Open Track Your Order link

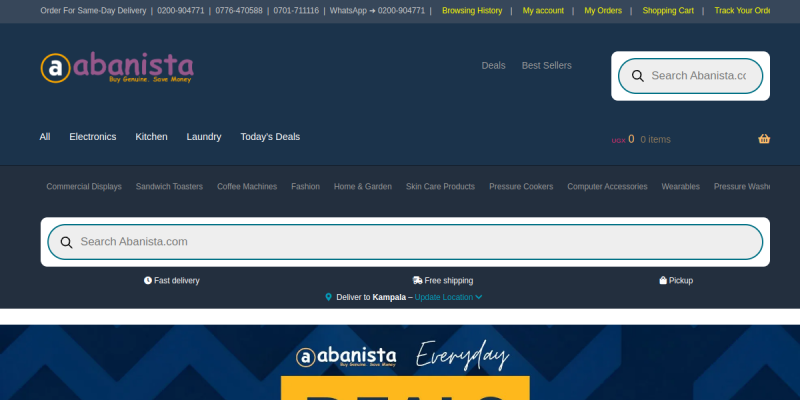coord(742,11)
